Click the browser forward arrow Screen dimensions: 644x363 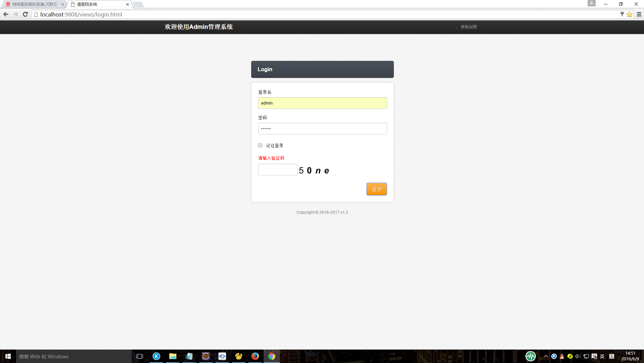(x=15, y=14)
